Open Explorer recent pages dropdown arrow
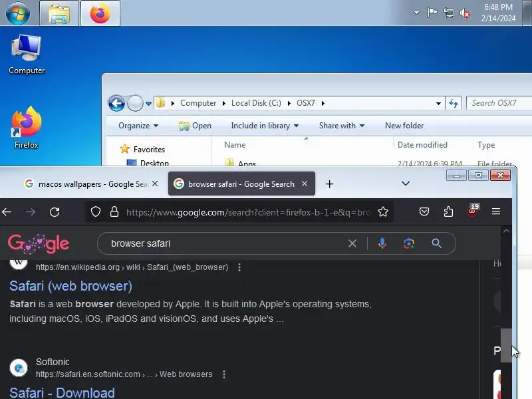The image size is (532, 399). pos(148,104)
